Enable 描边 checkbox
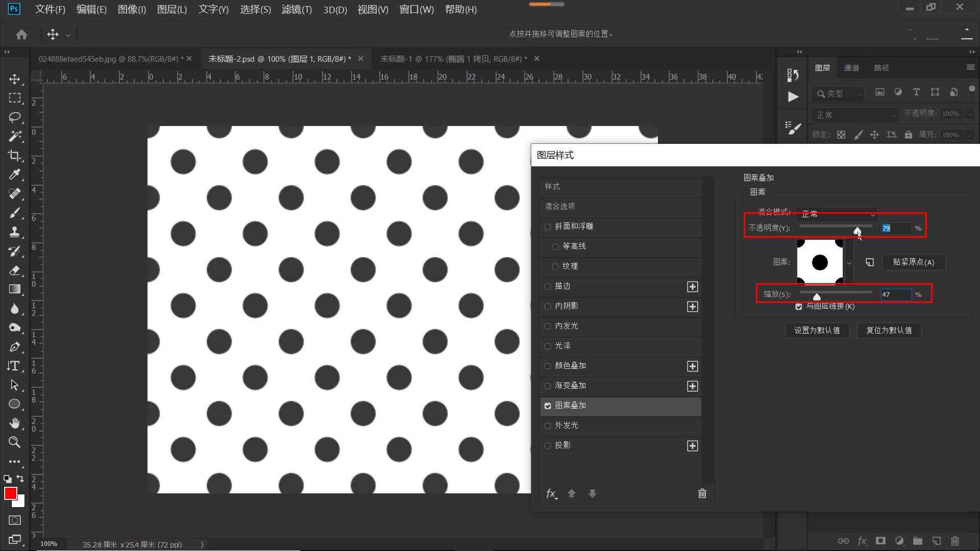 pyautogui.click(x=548, y=286)
